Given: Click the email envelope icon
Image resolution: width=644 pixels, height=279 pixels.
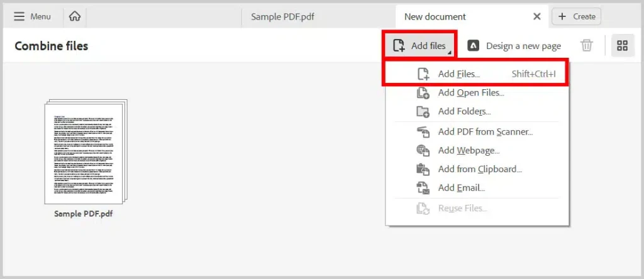Looking at the screenshot, I should pyautogui.click(x=423, y=188).
